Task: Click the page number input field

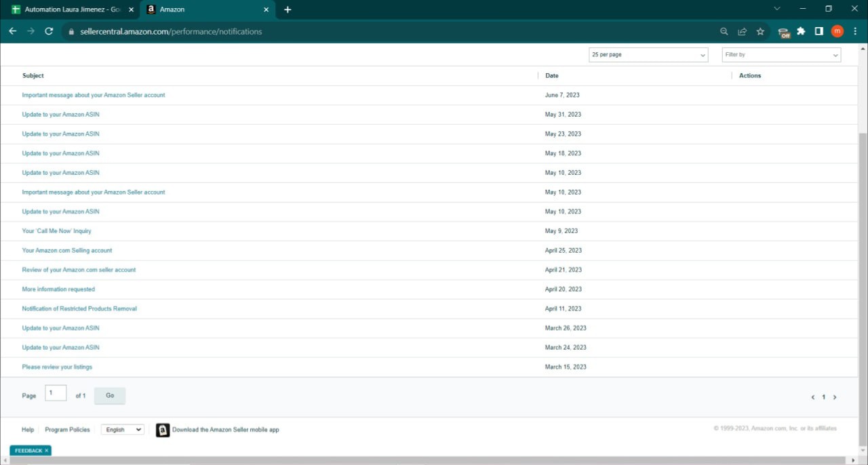Action: click(x=56, y=393)
